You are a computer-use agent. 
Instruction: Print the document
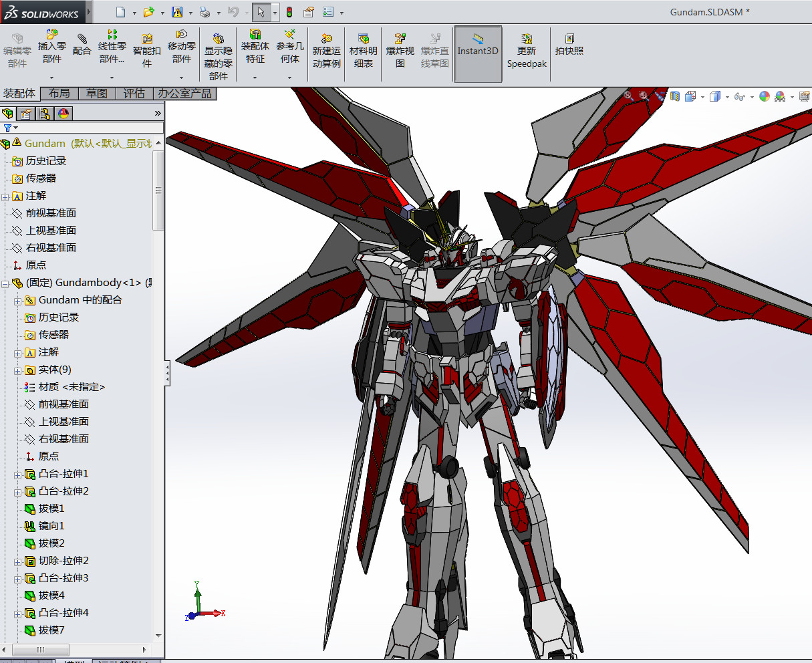(x=205, y=12)
